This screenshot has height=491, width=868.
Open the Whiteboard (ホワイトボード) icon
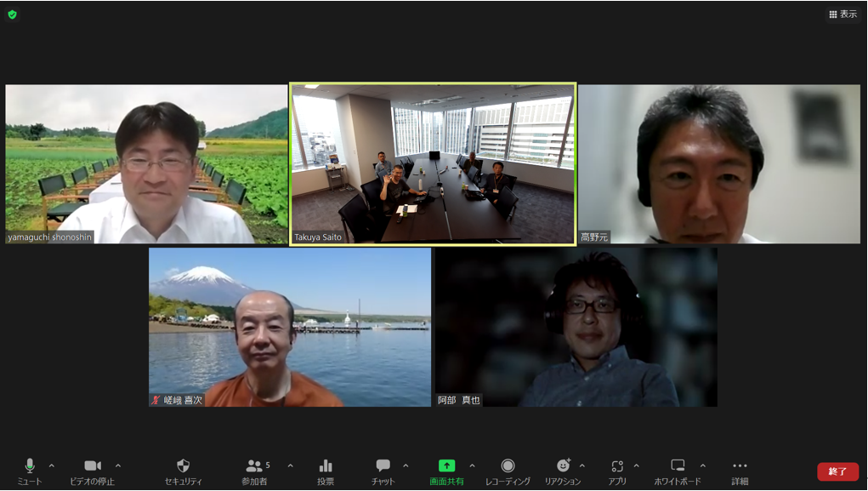pyautogui.click(x=678, y=466)
